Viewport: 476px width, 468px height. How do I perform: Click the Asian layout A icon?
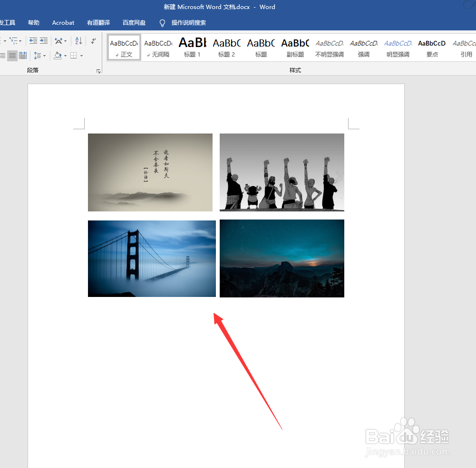click(58, 41)
